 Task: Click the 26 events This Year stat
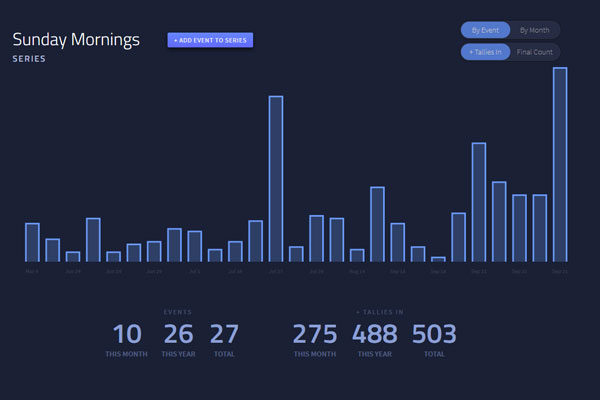[x=178, y=335]
